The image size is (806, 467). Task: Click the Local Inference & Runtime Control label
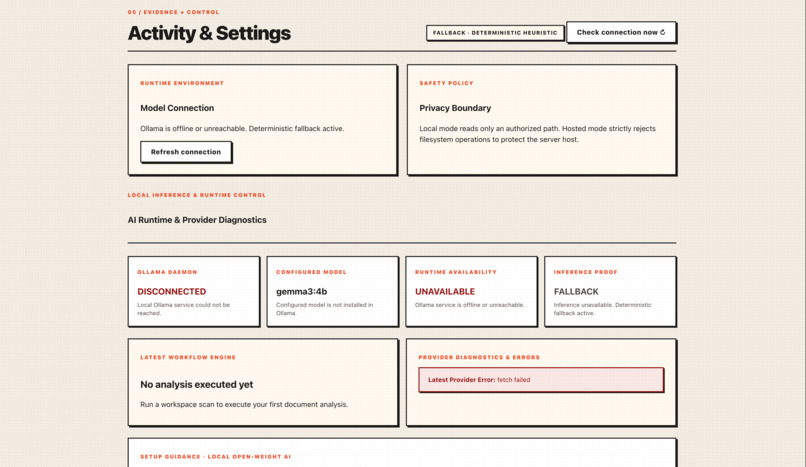tap(197, 195)
